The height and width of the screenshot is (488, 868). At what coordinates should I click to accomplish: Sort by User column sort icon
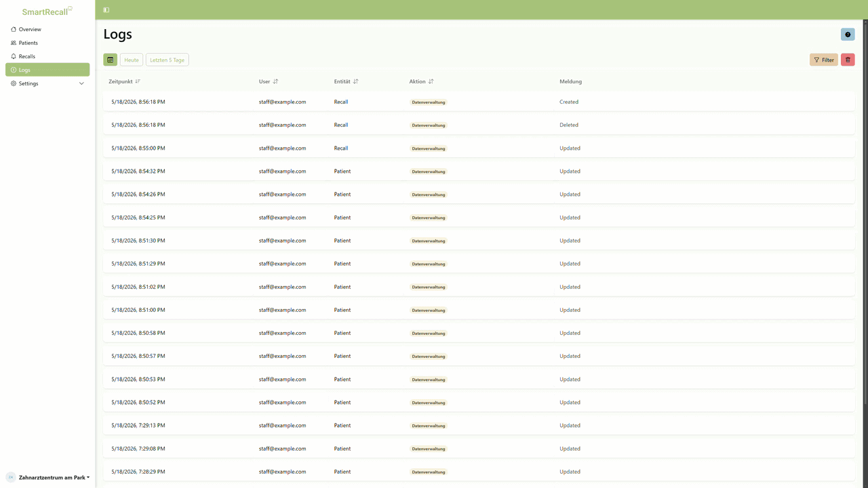coord(275,81)
